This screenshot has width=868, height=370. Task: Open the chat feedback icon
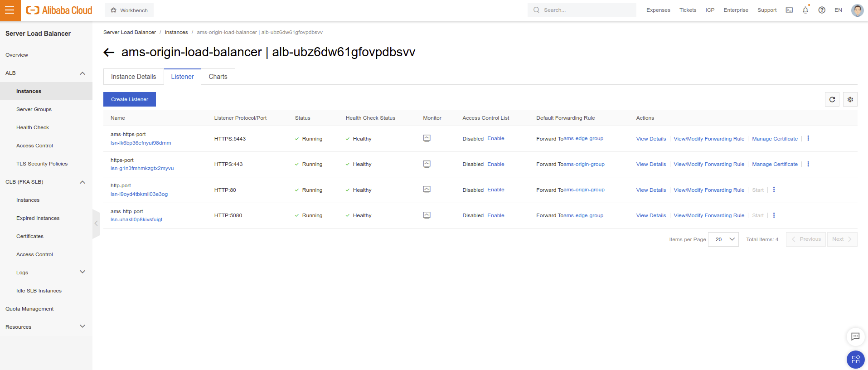click(855, 336)
